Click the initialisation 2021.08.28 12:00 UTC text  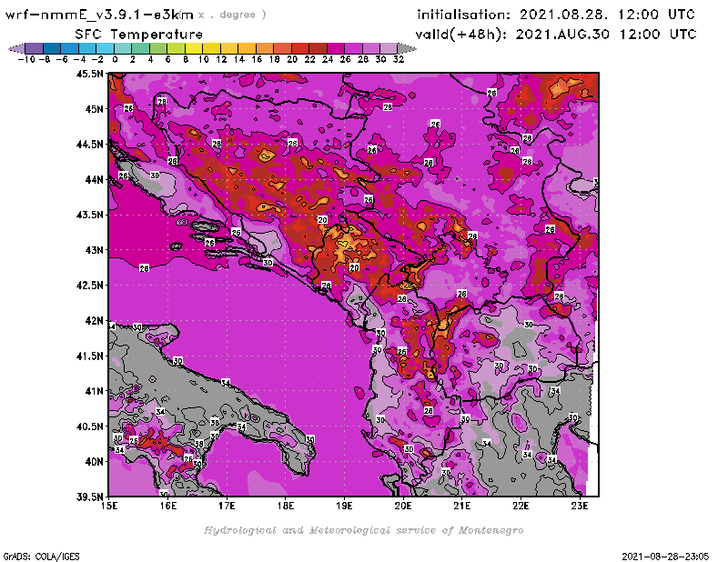(x=556, y=15)
